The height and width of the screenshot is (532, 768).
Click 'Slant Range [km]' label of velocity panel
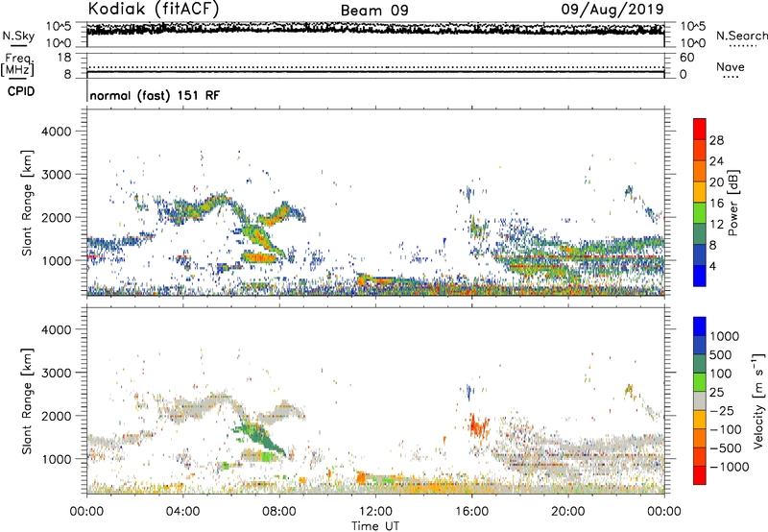point(27,401)
